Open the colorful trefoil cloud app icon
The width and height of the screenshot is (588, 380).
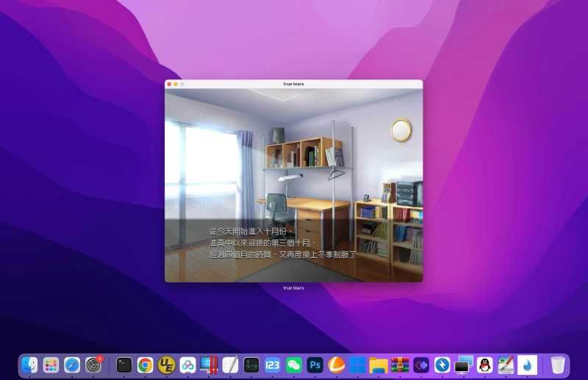tap(187, 365)
